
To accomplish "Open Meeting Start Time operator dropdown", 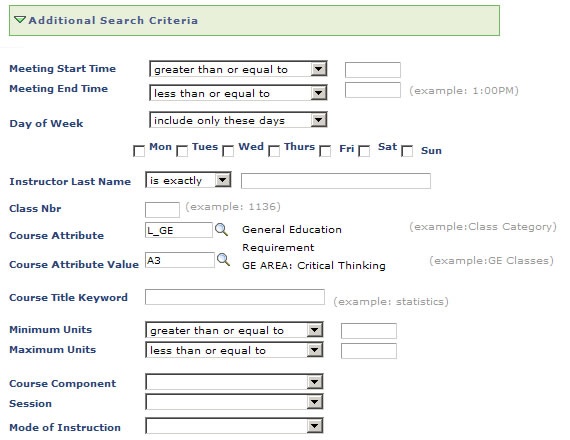I will [238, 69].
